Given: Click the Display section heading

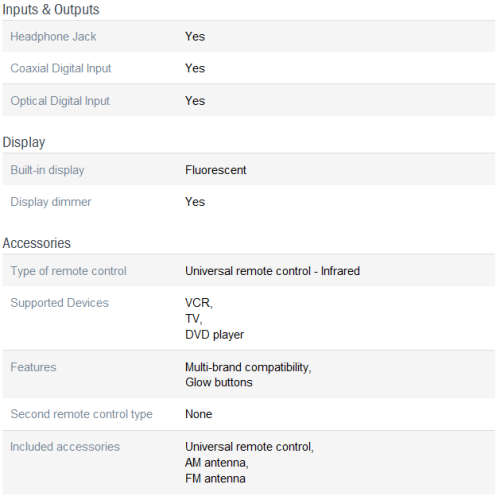Looking at the screenshot, I should [24, 143].
